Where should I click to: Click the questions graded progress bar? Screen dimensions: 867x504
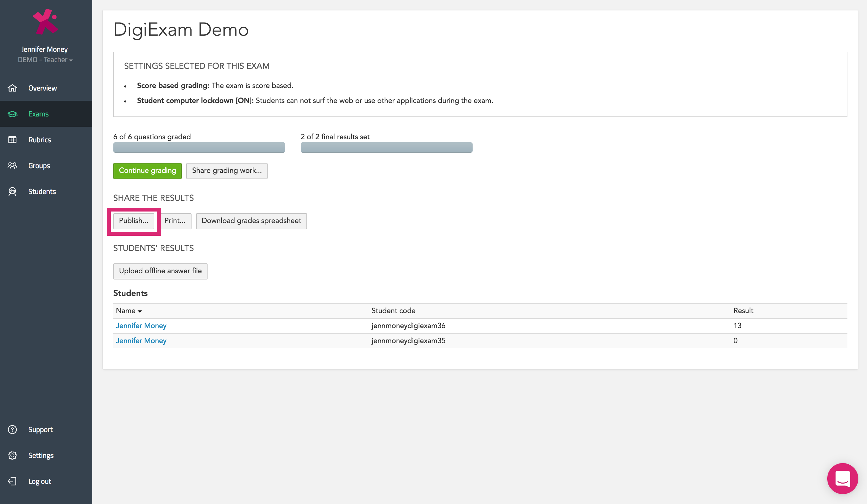click(x=199, y=148)
